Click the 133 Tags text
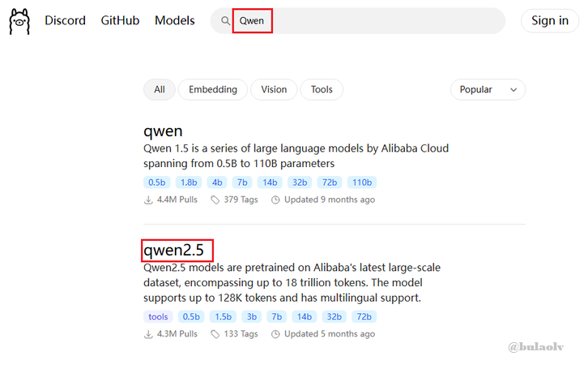The width and height of the screenshot is (588, 369). [241, 334]
